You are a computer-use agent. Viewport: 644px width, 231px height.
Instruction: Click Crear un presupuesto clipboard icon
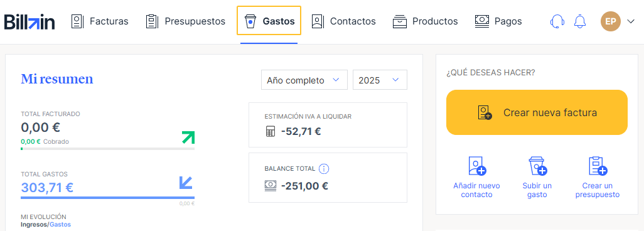click(597, 166)
